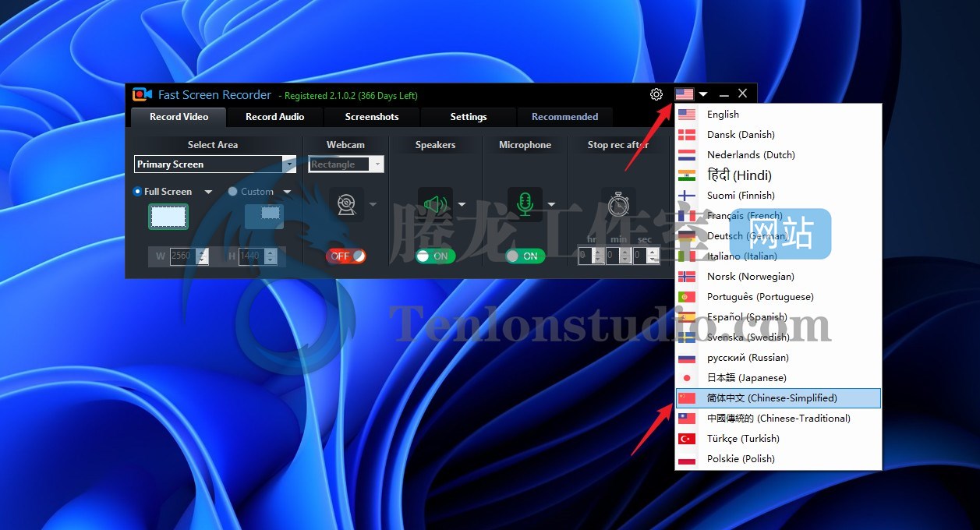This screenshot has width=980, height=530.
Task: Switch to the Record Audio tab
Action: [274, 117]
